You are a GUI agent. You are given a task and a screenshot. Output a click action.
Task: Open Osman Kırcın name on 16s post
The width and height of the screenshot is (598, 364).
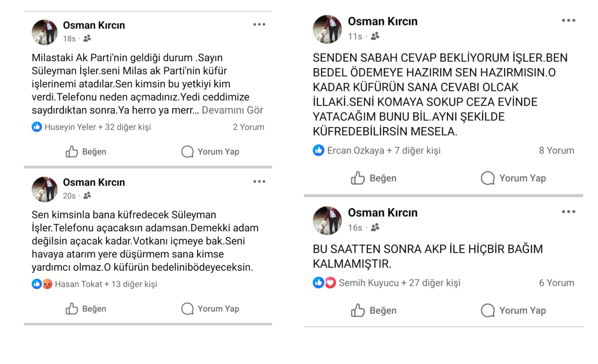[x=382, y=213]
